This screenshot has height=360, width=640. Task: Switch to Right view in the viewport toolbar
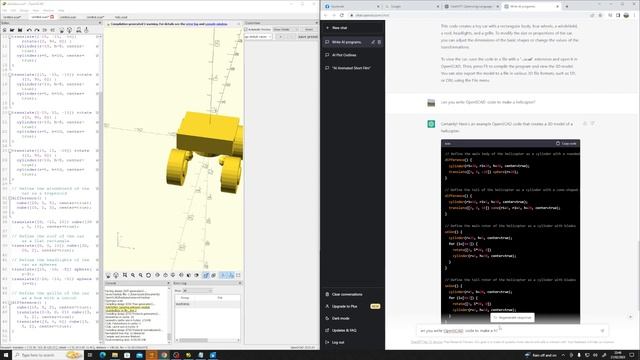pyautogui.click(x=157, y=276)
